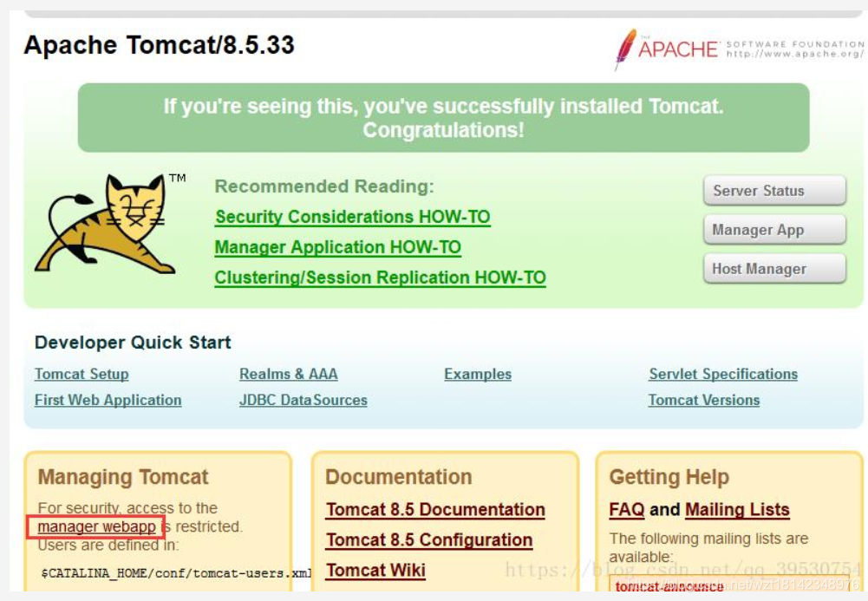868x601 pixels.
Task: Open the Host Manager button
Action: [774, 269]
